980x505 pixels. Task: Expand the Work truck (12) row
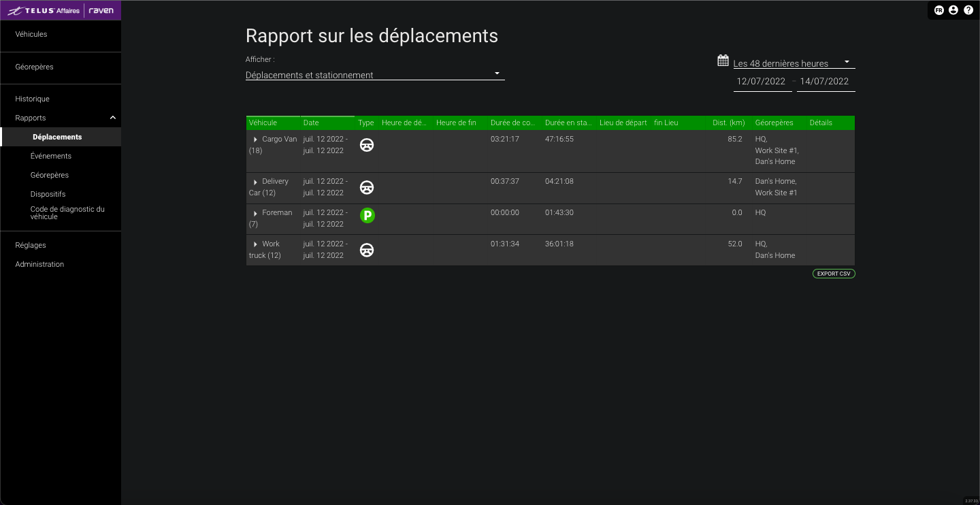pos(255,244)
